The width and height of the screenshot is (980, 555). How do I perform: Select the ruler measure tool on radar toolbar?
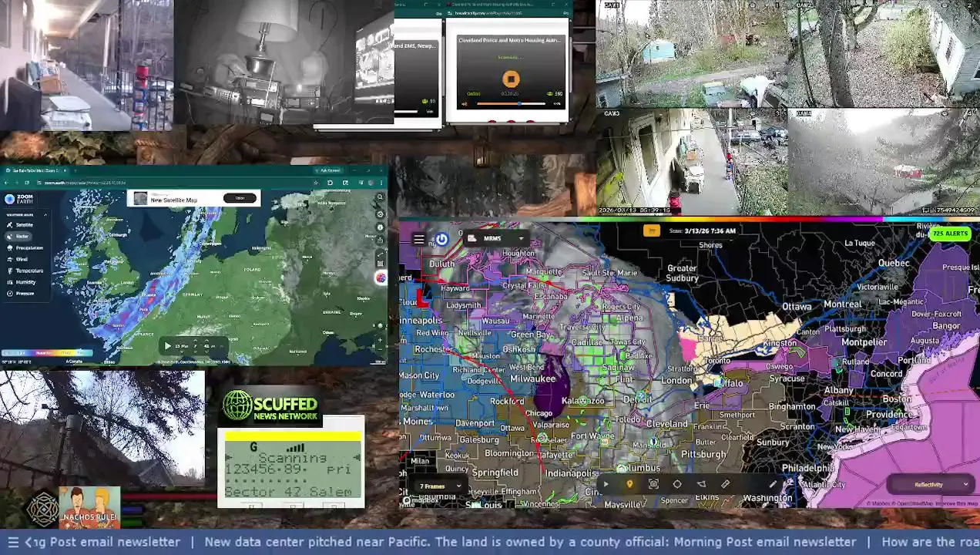pyautogui.click(x=725, y=484)
